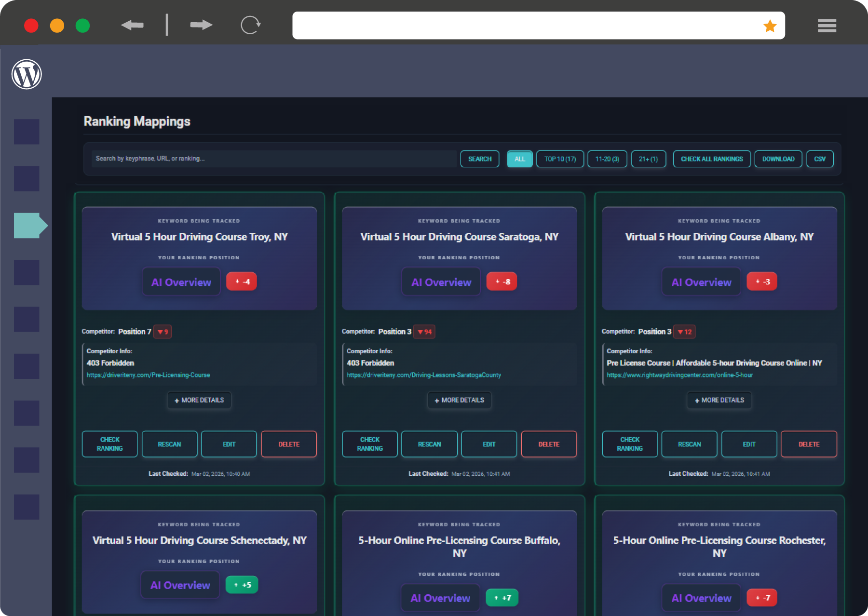Screen dimensions: 868x616
Task: Click the browser forward arrow
Action: pos(201,25)
